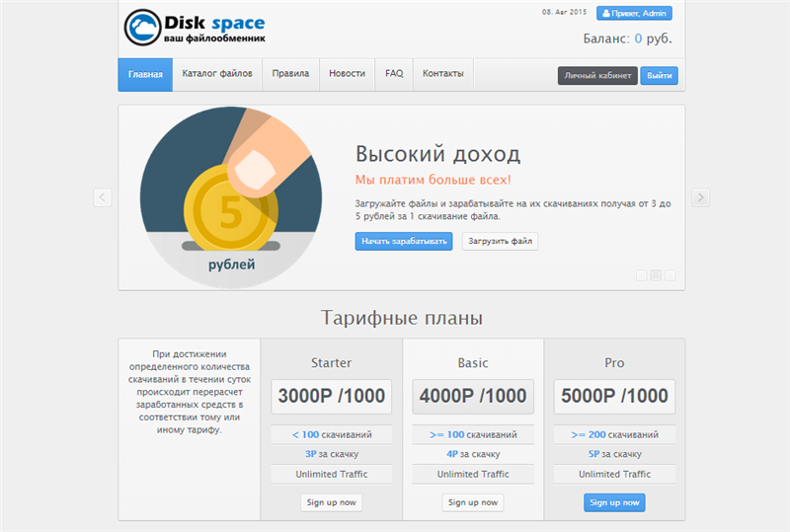Open the Контакты menu item
Viewport: 790px width, 532px height.
(442, 74)
